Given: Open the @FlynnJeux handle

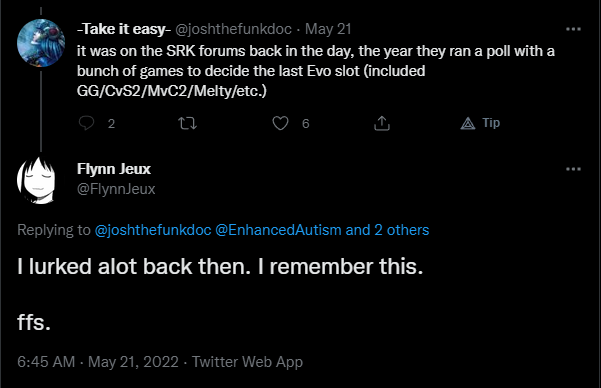Looking at the screenshot, I should click(116, 189).
